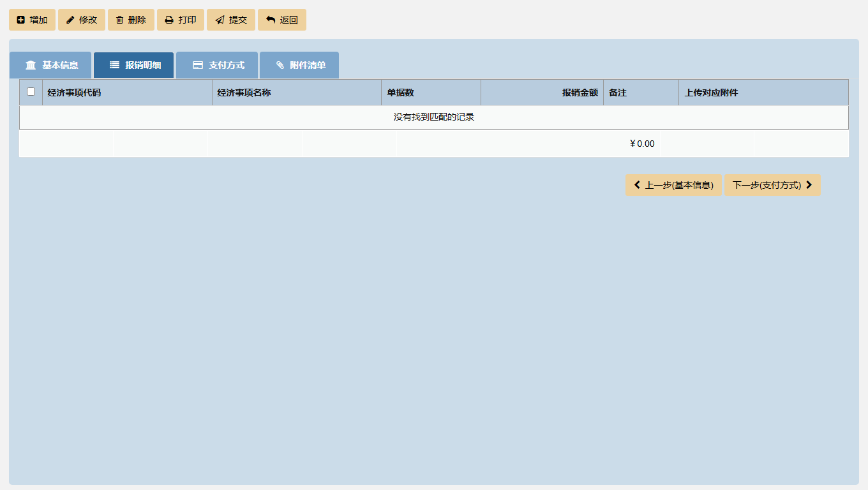
Task: Open the 支付方式 tab
Action: click(217, 65)
